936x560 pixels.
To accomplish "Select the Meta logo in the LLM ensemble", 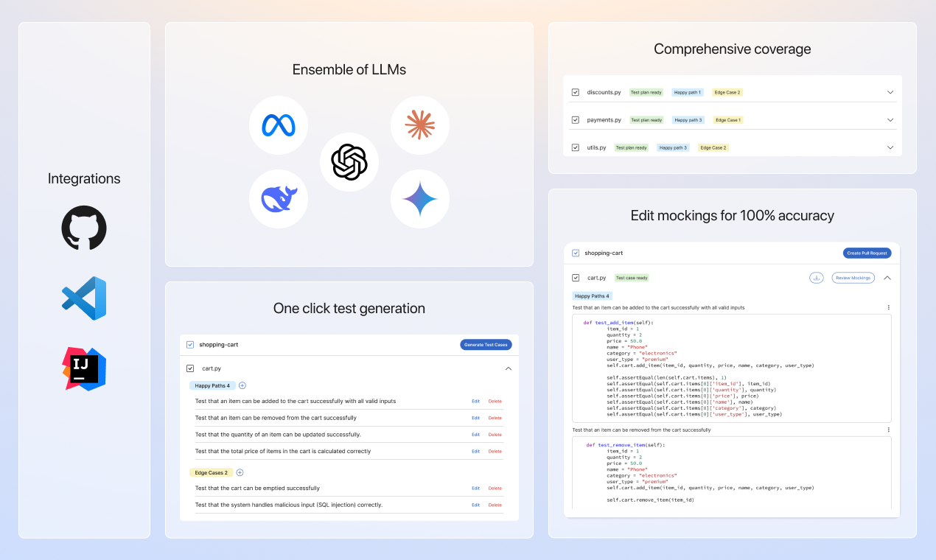I will coord(279,125).
